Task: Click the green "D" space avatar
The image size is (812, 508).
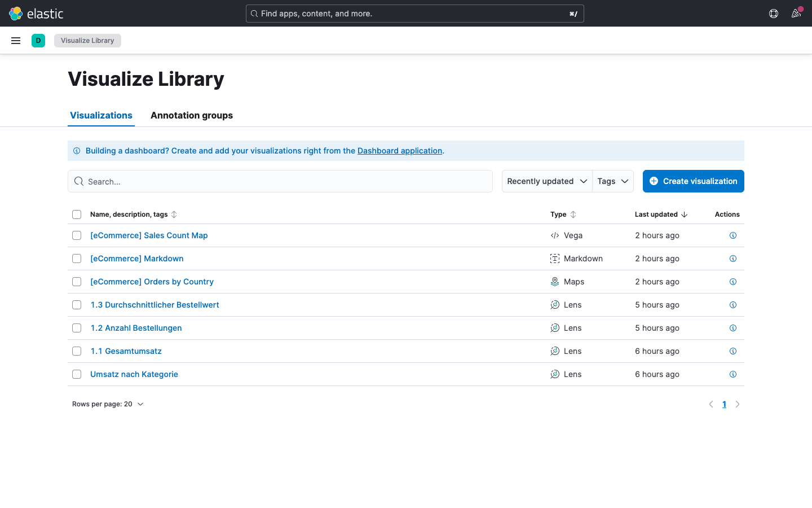Action: click(x=38, y=40)
